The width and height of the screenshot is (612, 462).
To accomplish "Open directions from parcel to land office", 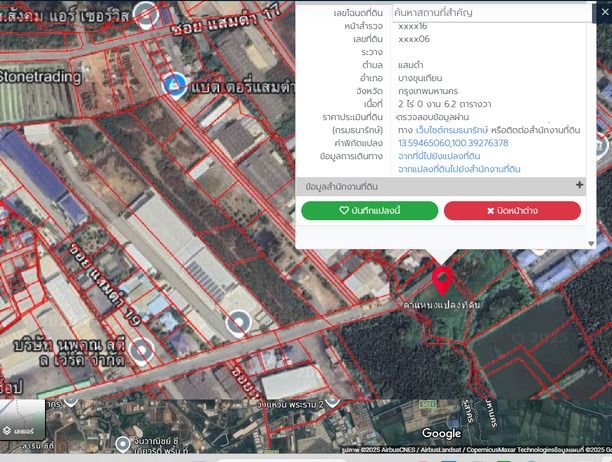I will coord(459,169).
